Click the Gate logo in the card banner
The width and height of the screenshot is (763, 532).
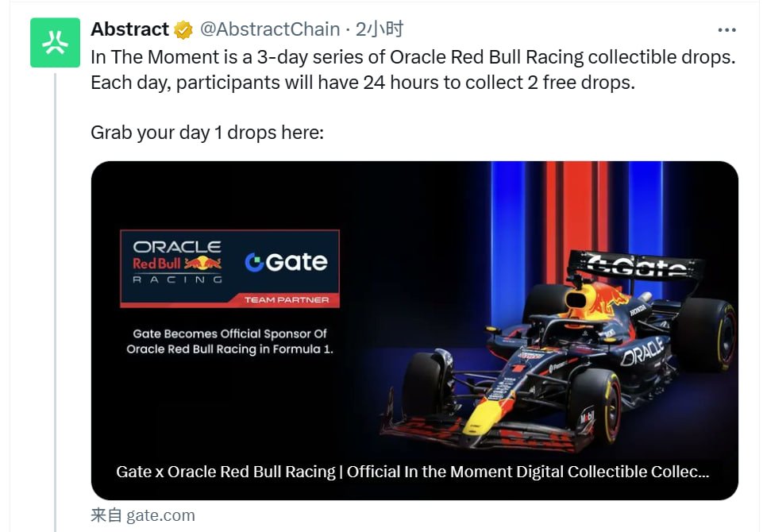point(287,262)
